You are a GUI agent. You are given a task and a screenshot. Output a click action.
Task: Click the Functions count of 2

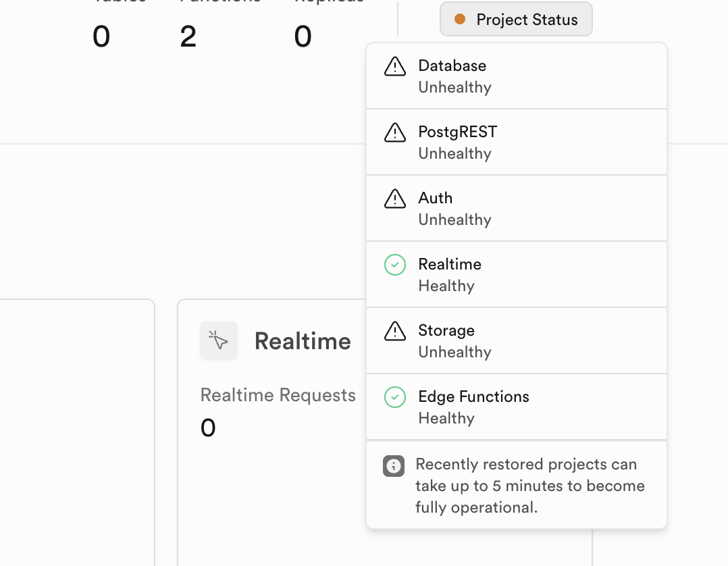click(188, 37)
